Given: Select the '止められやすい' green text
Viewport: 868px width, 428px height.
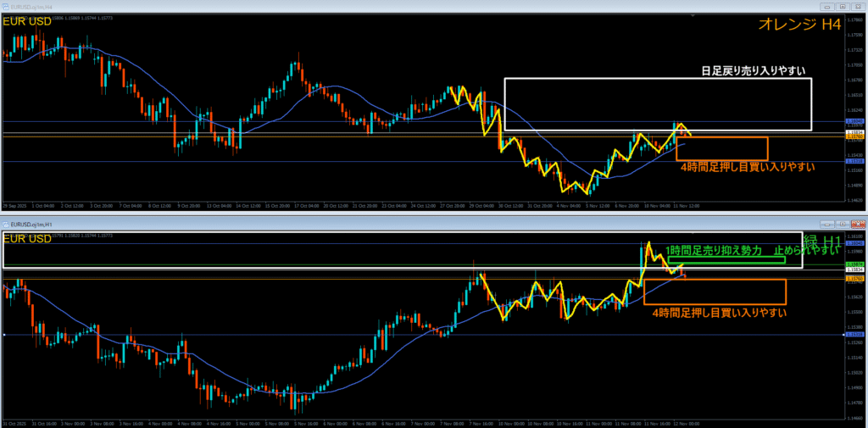Looking at the screenshot, I should tap(807, 250).
